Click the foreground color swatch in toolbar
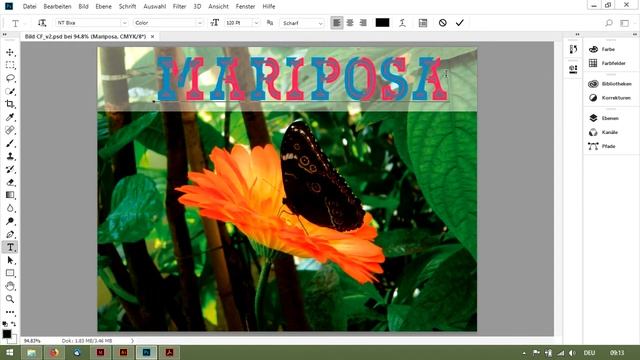The image size is (640, 360). 7,333
